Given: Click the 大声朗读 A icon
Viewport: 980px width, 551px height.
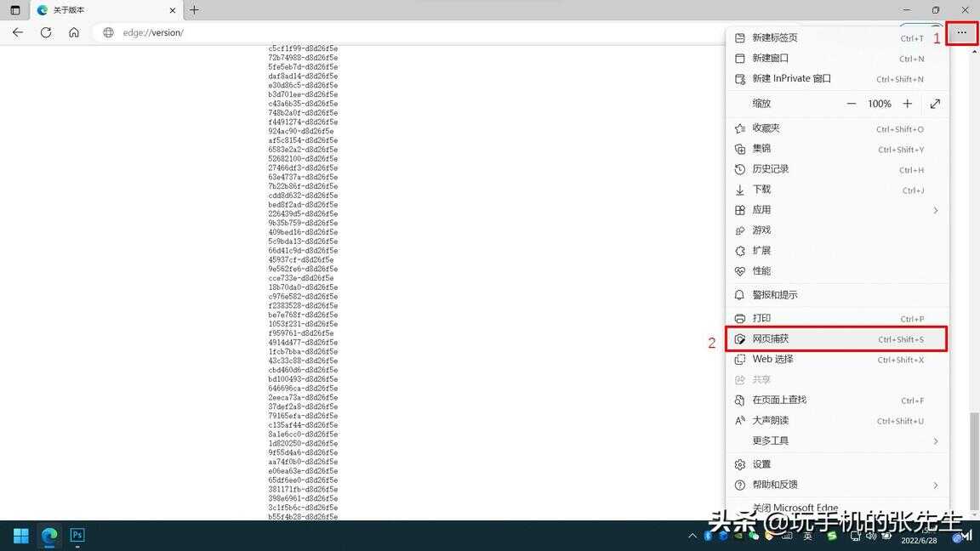Looking at the screenshot, I should pyautogui.click(x=740, y=420).
